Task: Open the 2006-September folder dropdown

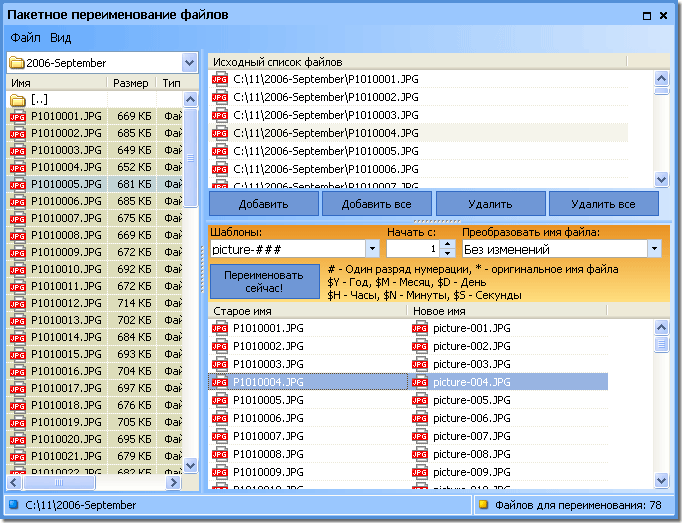Action: pyautogui.click(x=189, y=63)
